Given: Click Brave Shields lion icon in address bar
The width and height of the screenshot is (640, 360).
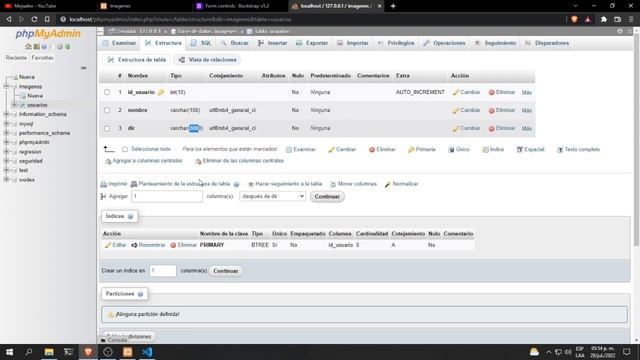Looking at the screenshot, I should pos(574,19).
